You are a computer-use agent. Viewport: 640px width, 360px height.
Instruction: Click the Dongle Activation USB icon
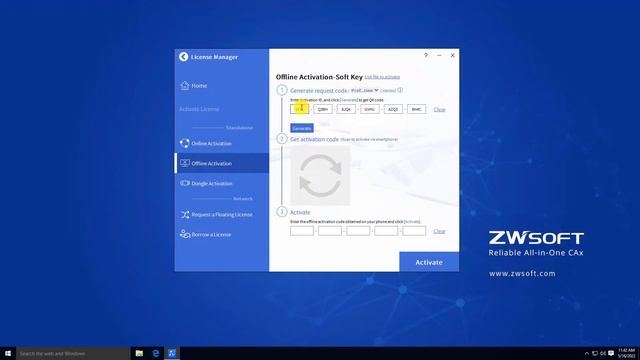point(184,183)
